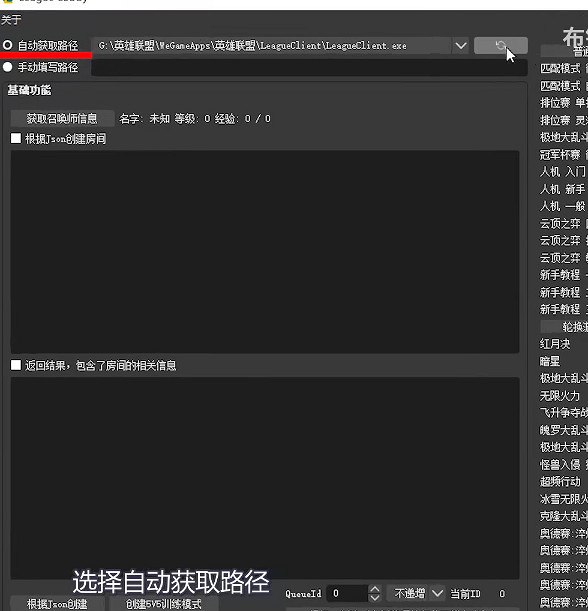This screenshot has height=611, width=588.
Task: Click into the manual path input field
Action: tap(309, 67)
